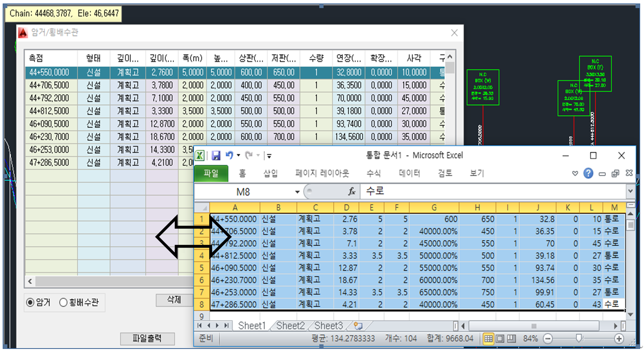Switch to Sheet2 tab
Screen dimensions: 644x352
coord(290,326)
